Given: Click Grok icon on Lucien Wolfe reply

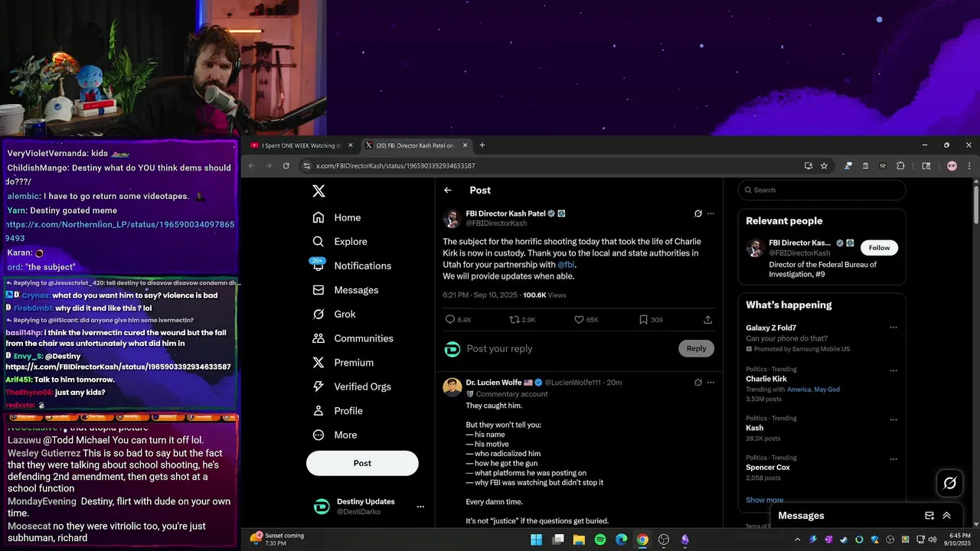Looking at the screenshot, I should pyautogui.click(x=697, y=383).
